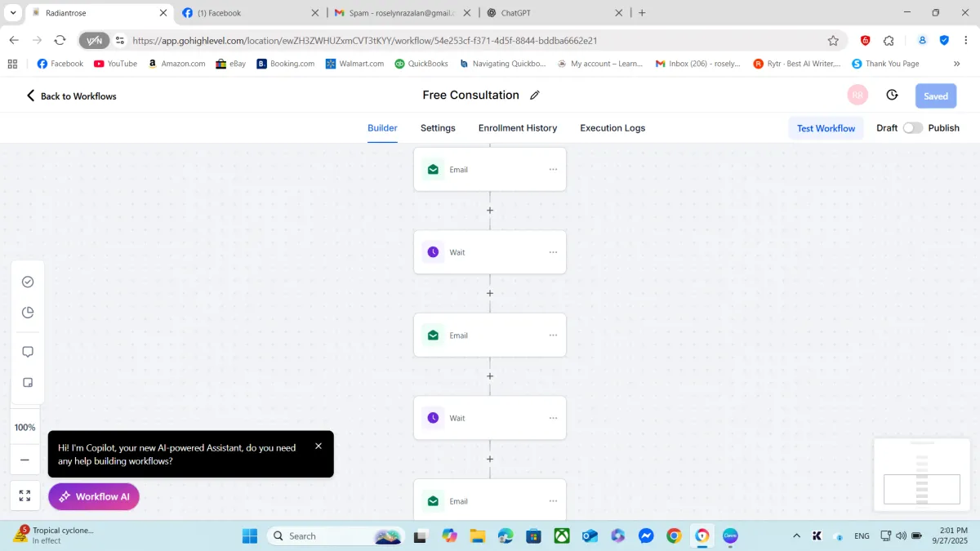Bookmark this page with the star icon
The image size is (980, 551).
pyautogui.click(x=833, y=40)
